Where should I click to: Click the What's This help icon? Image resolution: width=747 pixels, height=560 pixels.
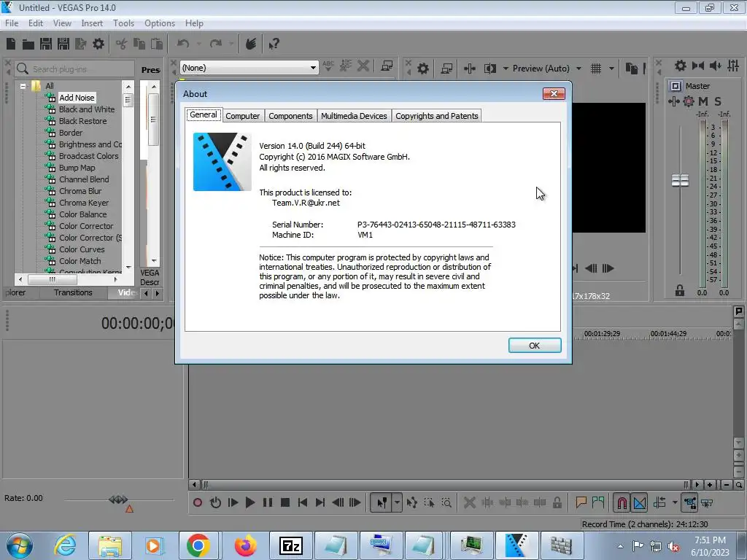(274, 44)
